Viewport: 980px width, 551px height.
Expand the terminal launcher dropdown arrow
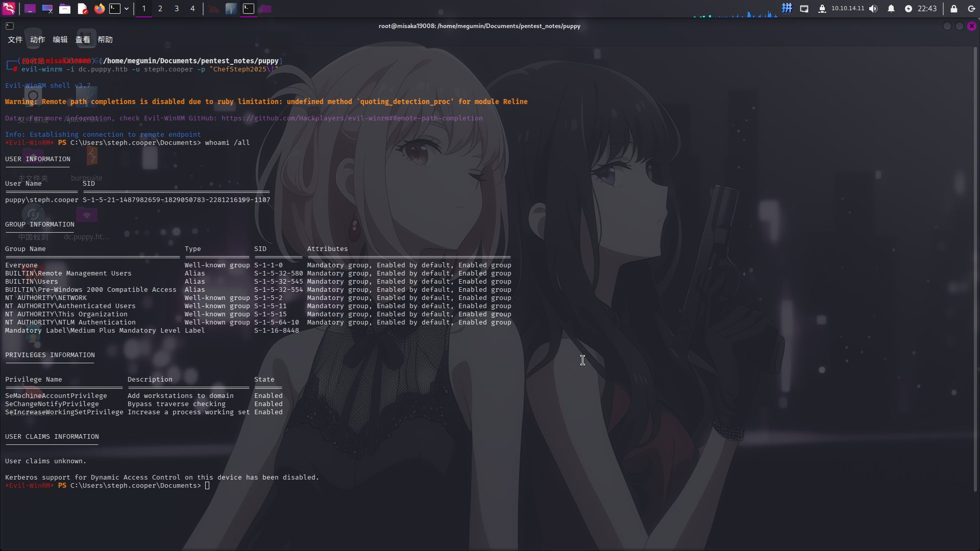pyautogui.click(x=127, y=9)
